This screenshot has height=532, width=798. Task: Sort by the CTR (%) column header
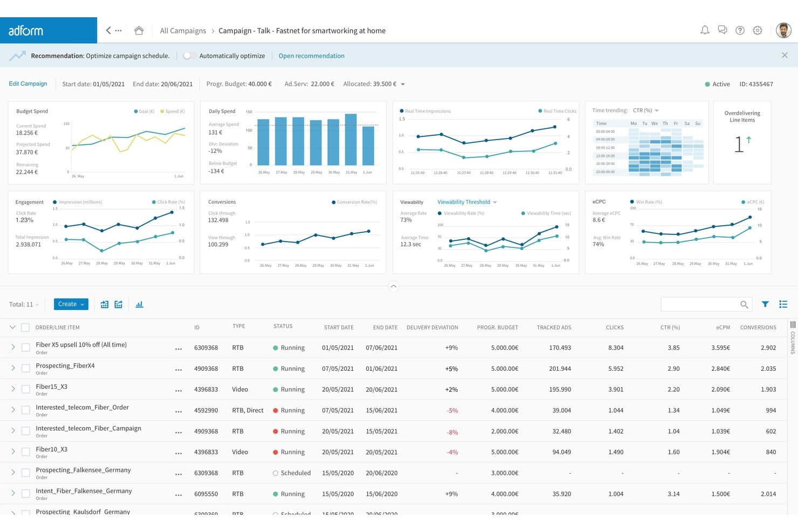coord(670,327)
